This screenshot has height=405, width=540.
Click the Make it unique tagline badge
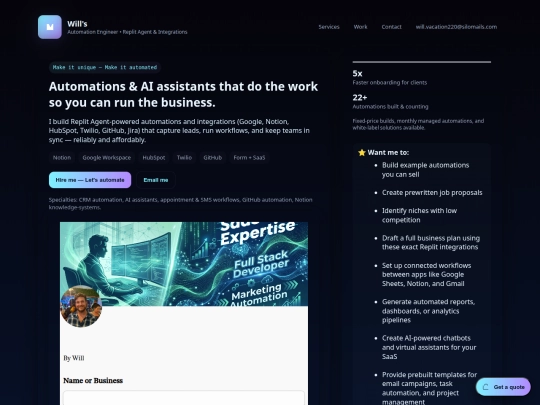[x=105, y=67]
